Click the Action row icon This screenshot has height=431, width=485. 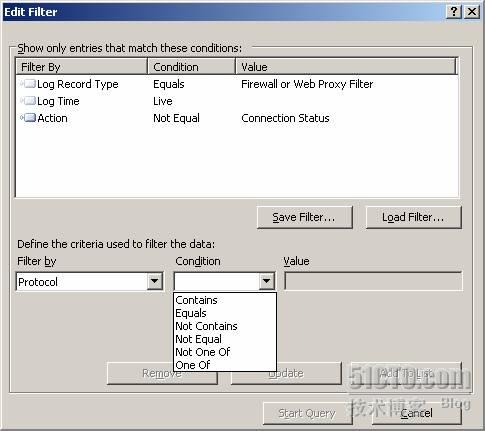coord(28,118)
